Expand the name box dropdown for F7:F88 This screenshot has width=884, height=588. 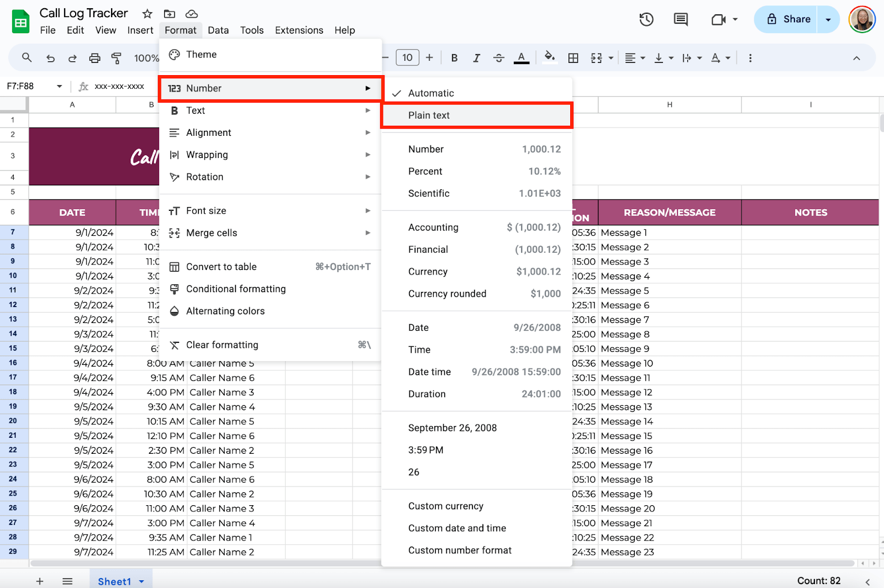59,86
